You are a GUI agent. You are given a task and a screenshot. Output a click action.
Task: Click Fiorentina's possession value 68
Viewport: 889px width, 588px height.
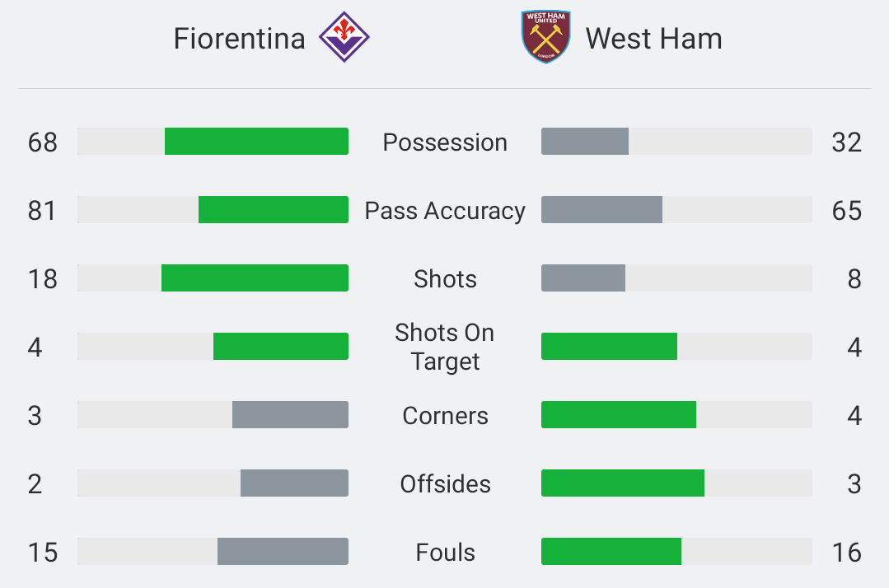[x=43, y=142]
